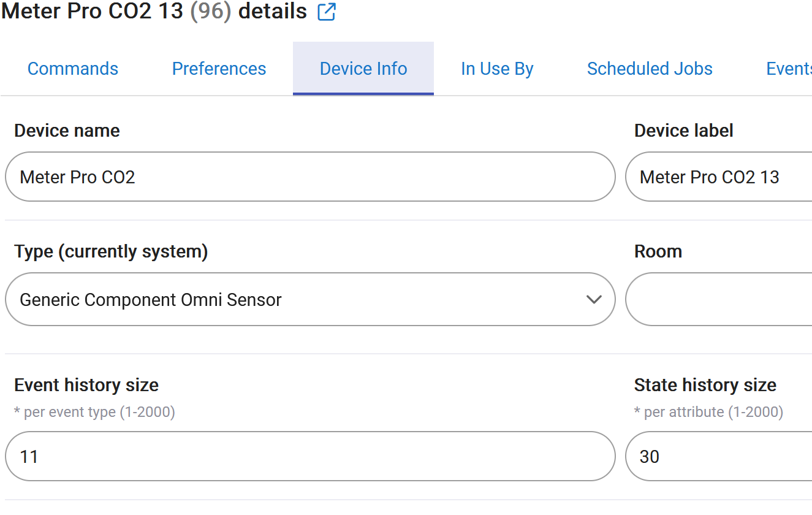Image resolution: width=812 pixels, height=515 pixels.
Task: Click the Device name text field
Action: 309,177
